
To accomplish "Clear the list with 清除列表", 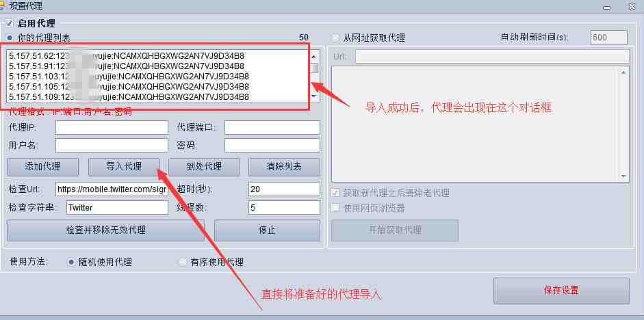I will point(284,167).
